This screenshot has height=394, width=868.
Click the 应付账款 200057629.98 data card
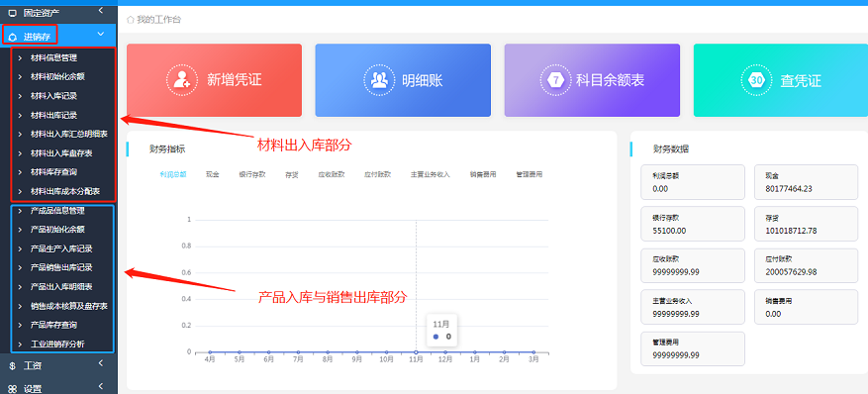(x=806, y=265)
